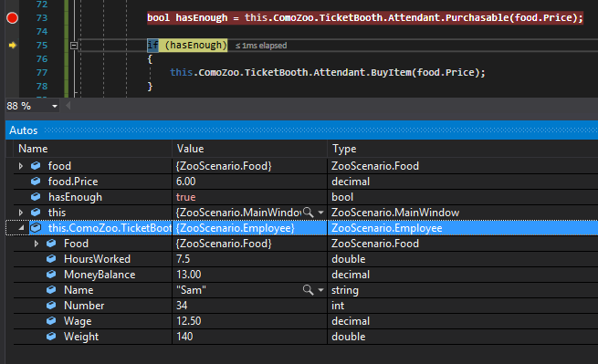Collapse the this.ComoZoo.TicketBooth row

click(x=21, y=228)
